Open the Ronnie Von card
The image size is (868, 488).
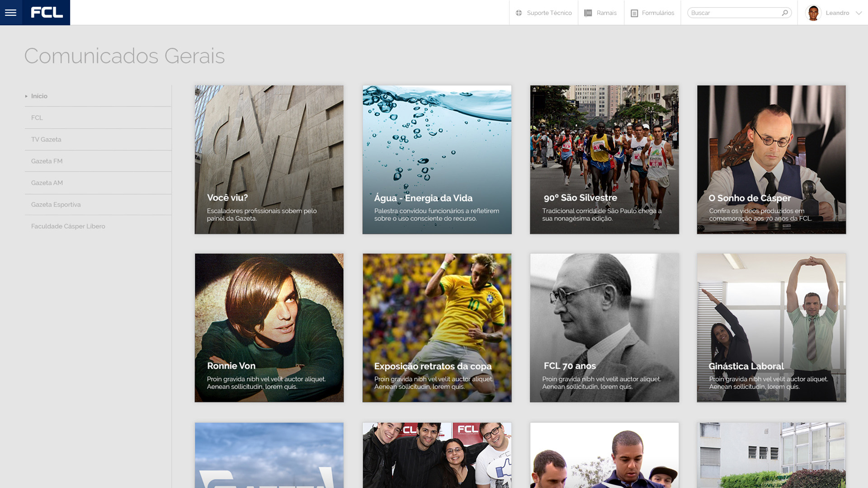(269, 328)
